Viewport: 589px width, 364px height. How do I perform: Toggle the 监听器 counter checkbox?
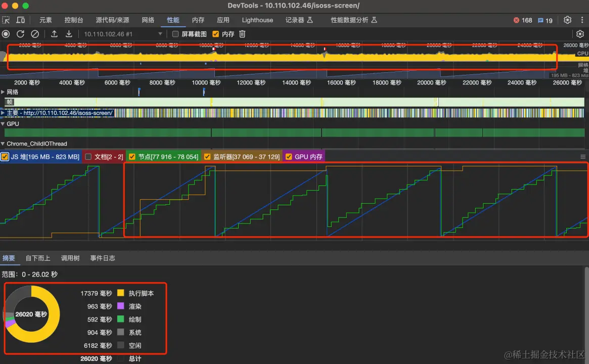(207, 157)
